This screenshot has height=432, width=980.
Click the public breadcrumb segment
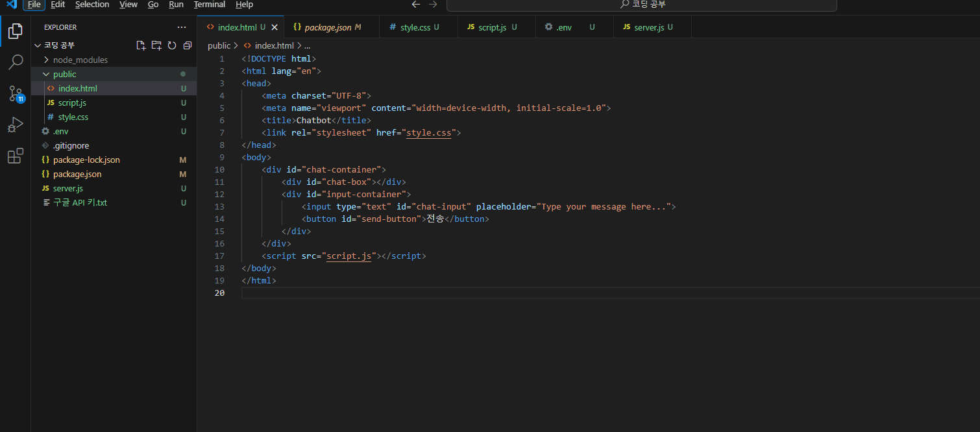pos(219,45)
